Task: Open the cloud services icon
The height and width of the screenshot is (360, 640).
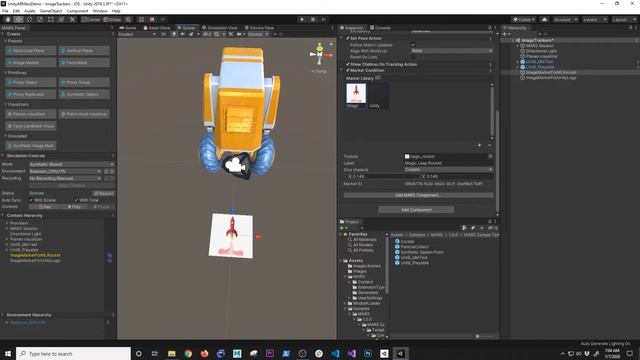Action: 544,20
